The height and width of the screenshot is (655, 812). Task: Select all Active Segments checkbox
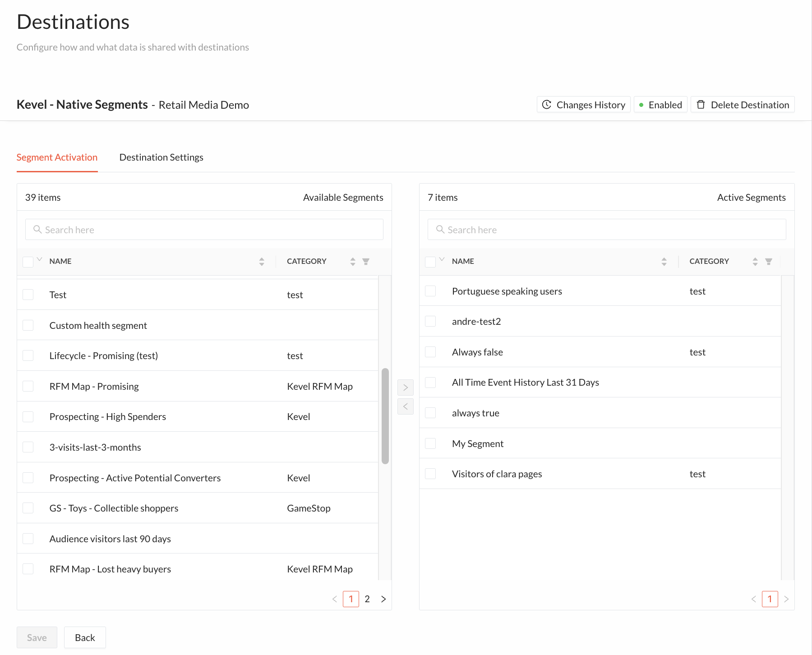click(x=430, y=262)
